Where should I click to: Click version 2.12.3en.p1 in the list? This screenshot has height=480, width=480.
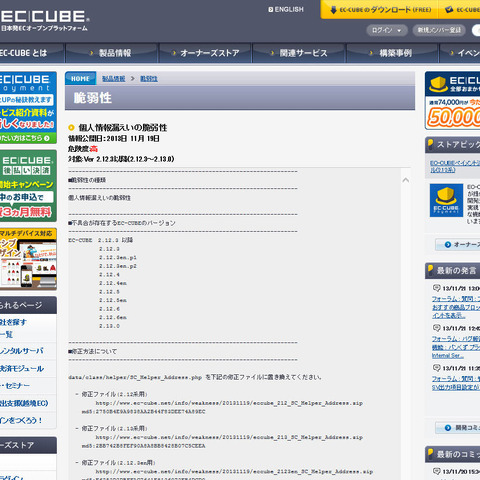pos(118,258)
